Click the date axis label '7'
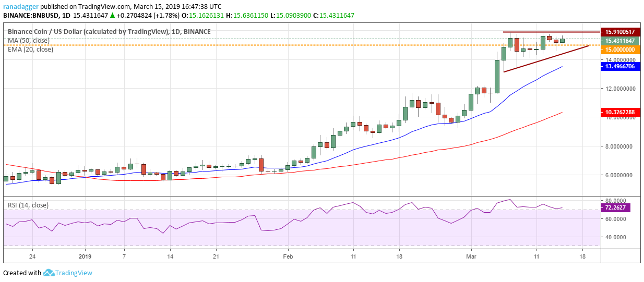The image size is (644, 282). pos(124,257)
